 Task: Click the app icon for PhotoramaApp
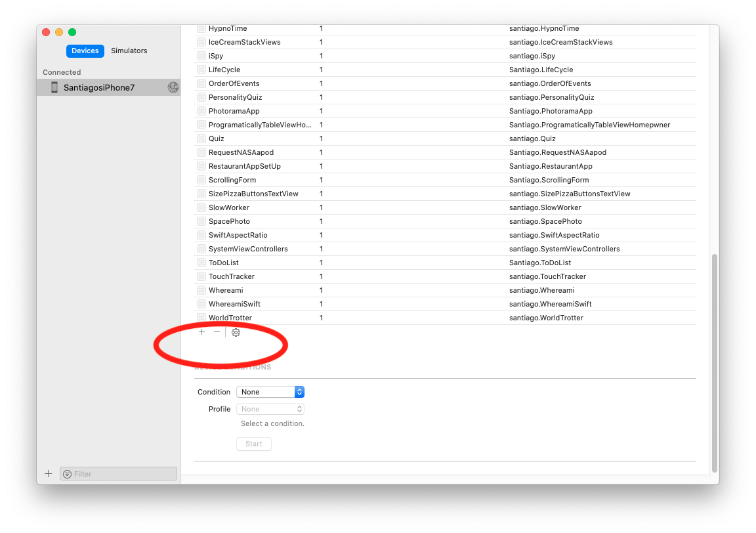coord(201,111)
